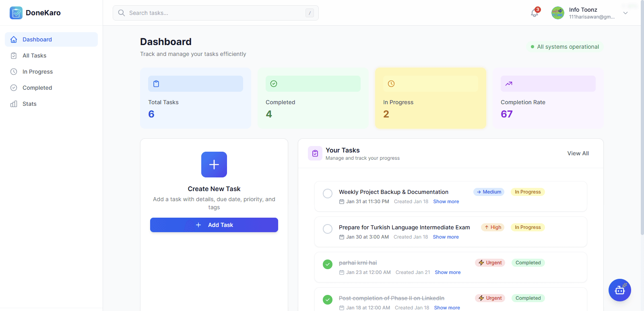Open Stats in the sidebar
This screenshot has height=311, width=644.
coord(51,104)
